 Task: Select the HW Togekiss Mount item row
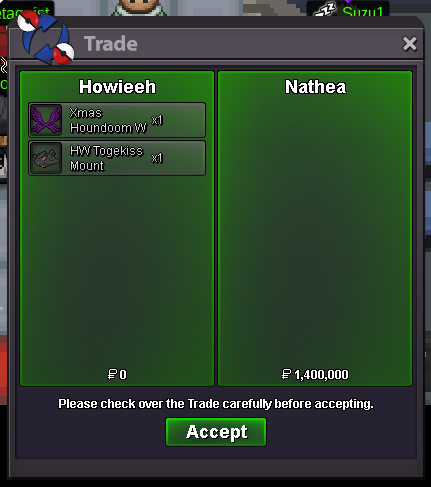point(117,158)
